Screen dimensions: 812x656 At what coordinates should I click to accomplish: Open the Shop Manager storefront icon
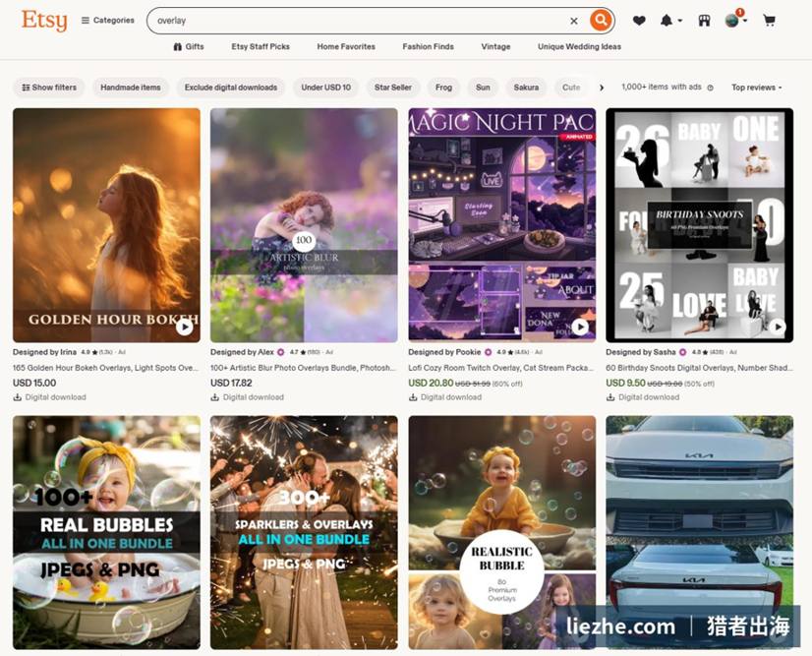pos(704,21)
